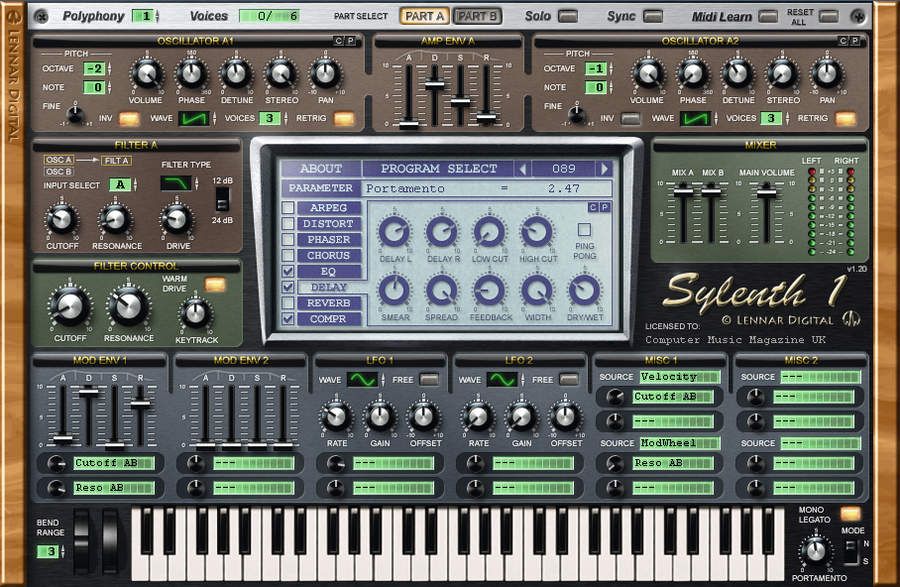Image resolution: width=900 pixels, height=587 pixels.
Task: Toggle the Solo button
Action: (568, 16)
